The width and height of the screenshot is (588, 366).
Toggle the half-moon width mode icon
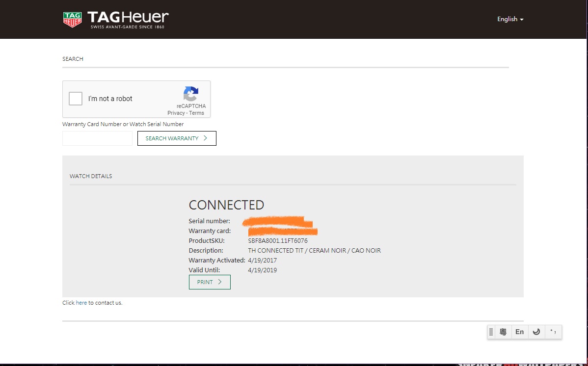pos(536,332)
